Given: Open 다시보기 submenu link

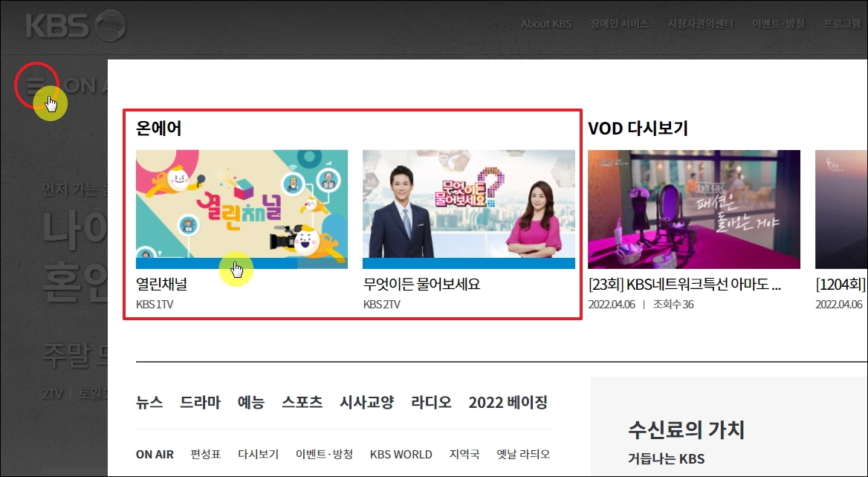Looking at the screenshot, I should point(258,454).
